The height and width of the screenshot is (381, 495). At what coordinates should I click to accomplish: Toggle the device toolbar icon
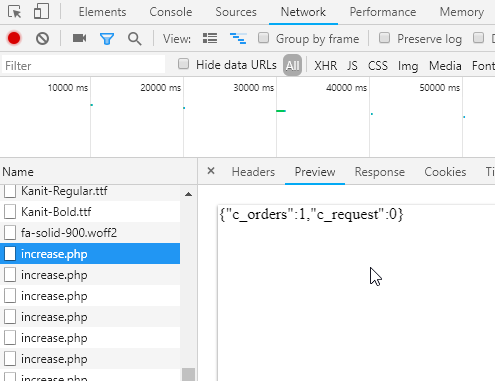click(x=42, y=11)
